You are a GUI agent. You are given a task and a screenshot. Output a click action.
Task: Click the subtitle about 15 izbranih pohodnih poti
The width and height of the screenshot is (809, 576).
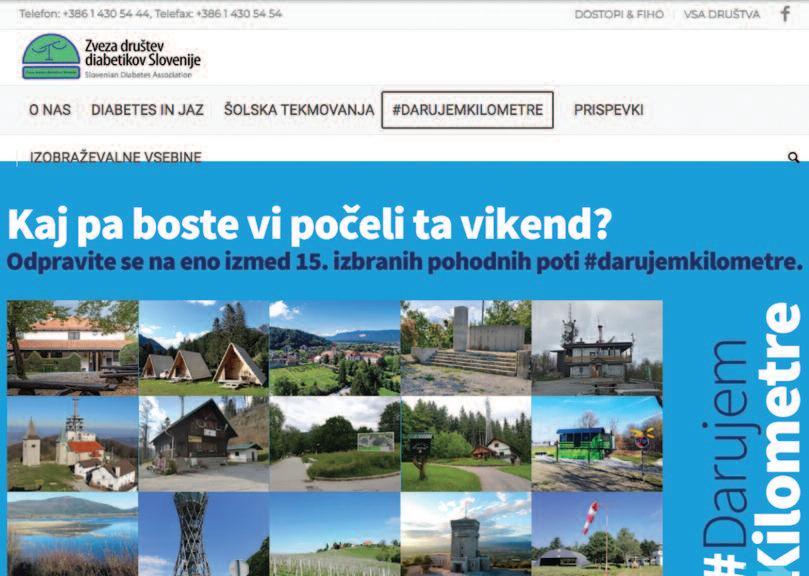tap(404, 262)
